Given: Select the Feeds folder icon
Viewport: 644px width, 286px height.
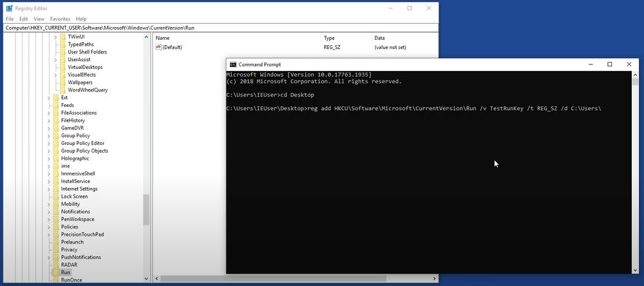Looking at the screenshot, I should (x=56, y=105).
